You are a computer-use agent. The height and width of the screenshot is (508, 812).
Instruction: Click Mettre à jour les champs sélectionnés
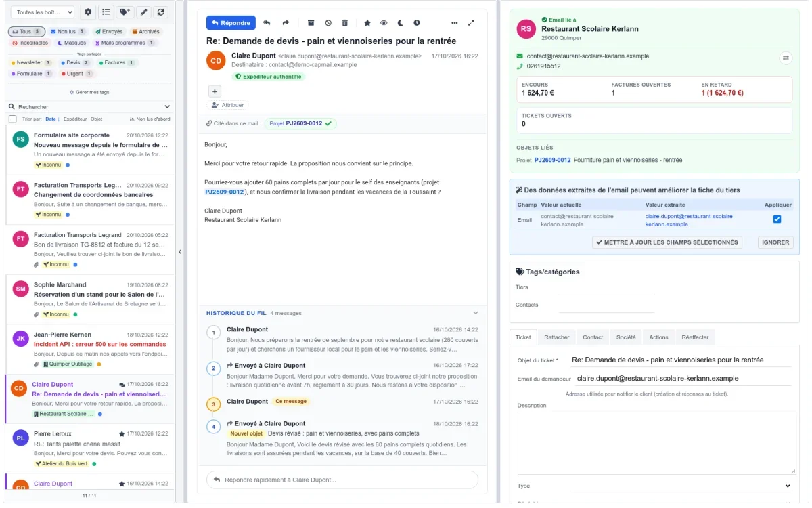point(667,242)
